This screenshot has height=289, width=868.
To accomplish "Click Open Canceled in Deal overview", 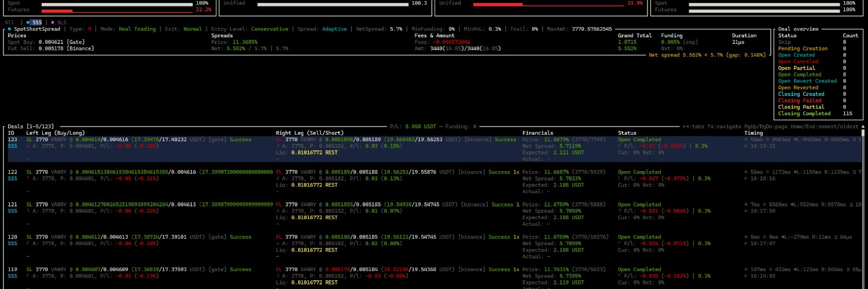I will tap(799, 61).
